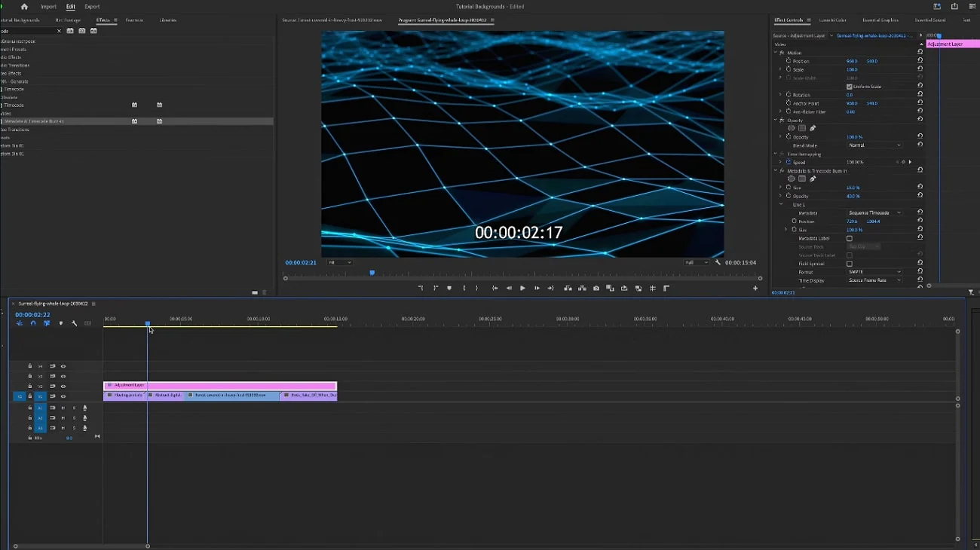Click Add Marker shield icon in timeline
The width and height of the screenshot is (980, 550).
pos(61,323)
